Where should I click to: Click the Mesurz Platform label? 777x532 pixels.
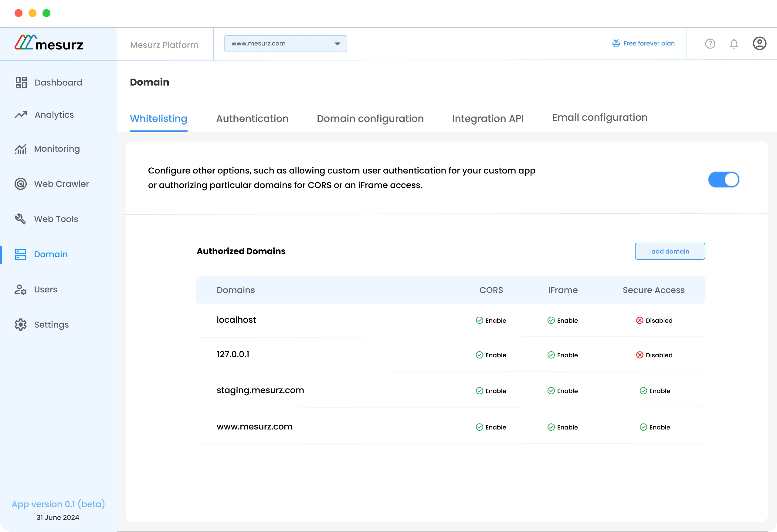pos(164,45)
